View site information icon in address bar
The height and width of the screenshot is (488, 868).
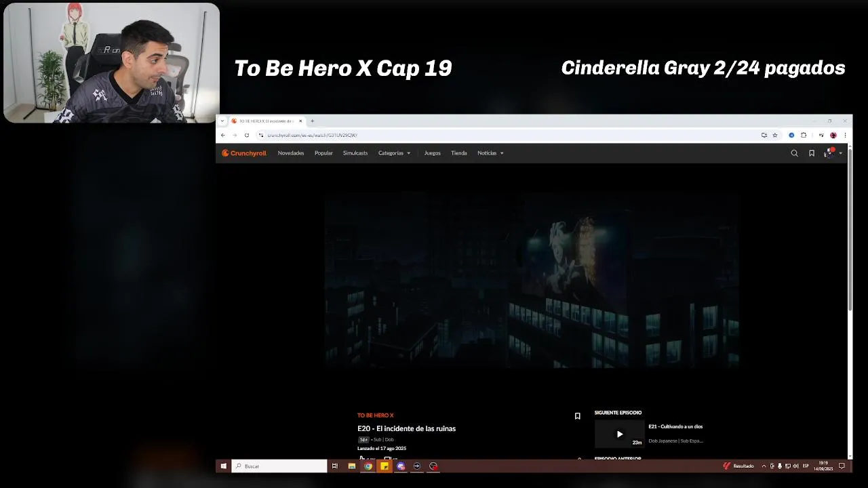(x=261, y=135)
